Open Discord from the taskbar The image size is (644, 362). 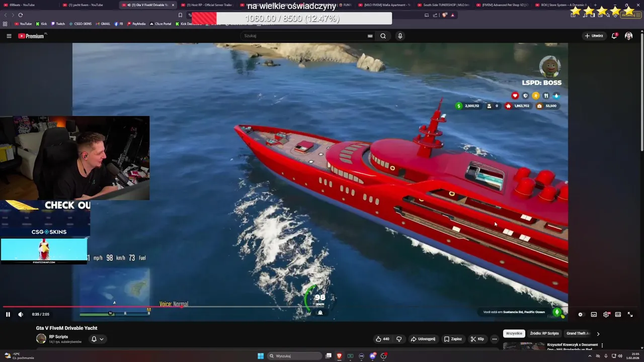(372, 356)
